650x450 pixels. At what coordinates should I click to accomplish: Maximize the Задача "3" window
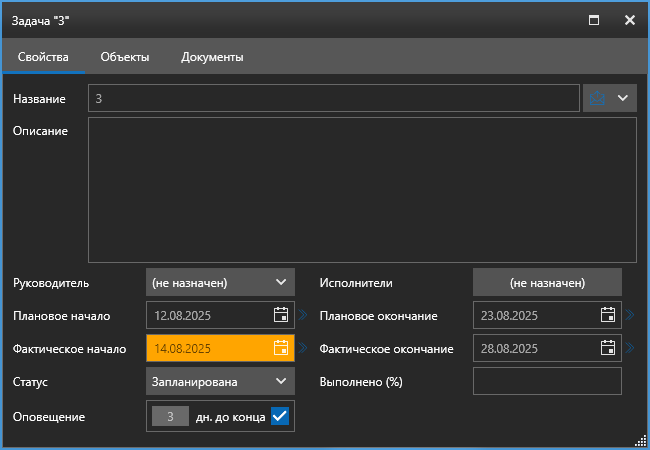click(594, 19)
